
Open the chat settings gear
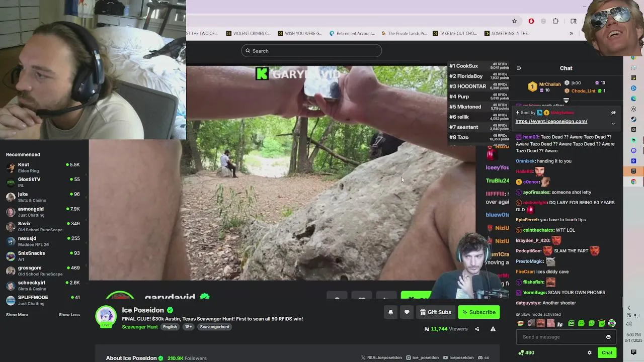590,352
